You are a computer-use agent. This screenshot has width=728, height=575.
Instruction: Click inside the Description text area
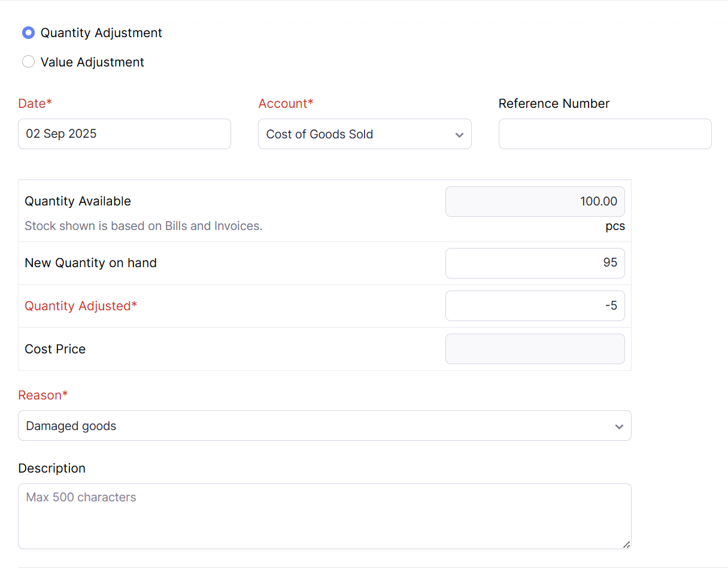(x=324, y=516)
